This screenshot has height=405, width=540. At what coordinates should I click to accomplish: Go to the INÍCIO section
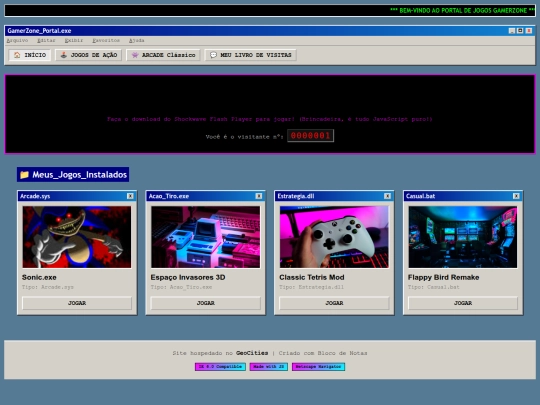[x=30, y=55]
